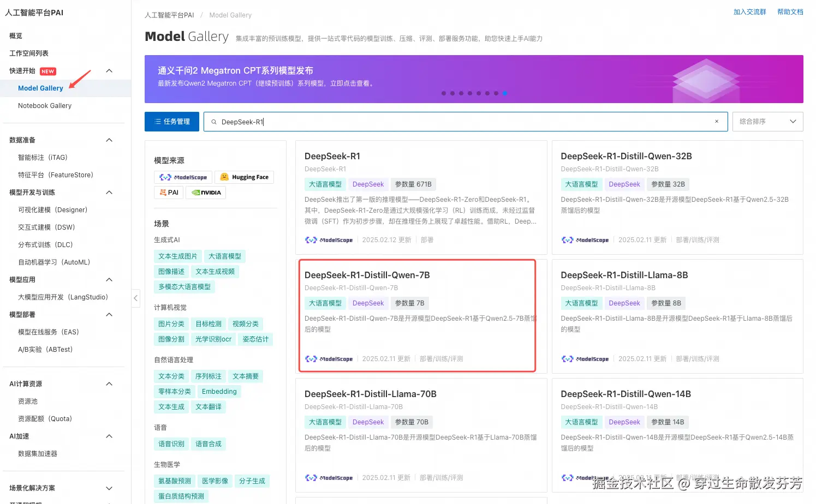Viewport: 816px width, 504px height.
Task: Filter by NVIDIA model source
Action: tap(206, 193)
